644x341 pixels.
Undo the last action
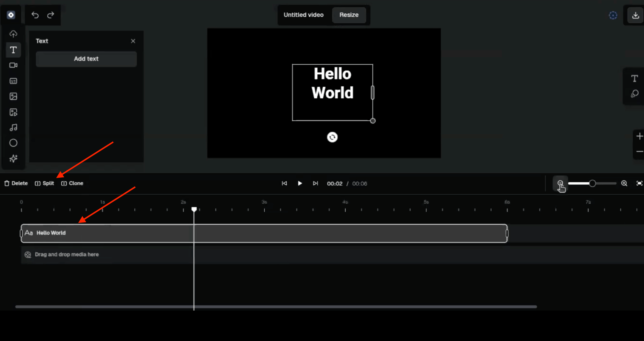point(35,15)
